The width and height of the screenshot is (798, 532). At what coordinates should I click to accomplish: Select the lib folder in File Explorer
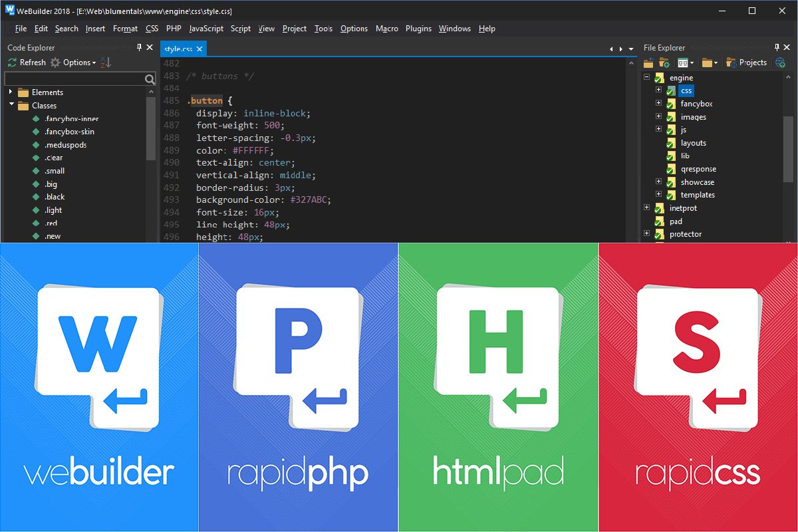pyautogui.click(x=685, y=156)
